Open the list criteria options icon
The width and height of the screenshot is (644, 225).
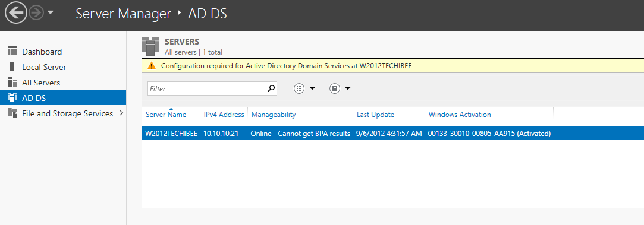299,88
